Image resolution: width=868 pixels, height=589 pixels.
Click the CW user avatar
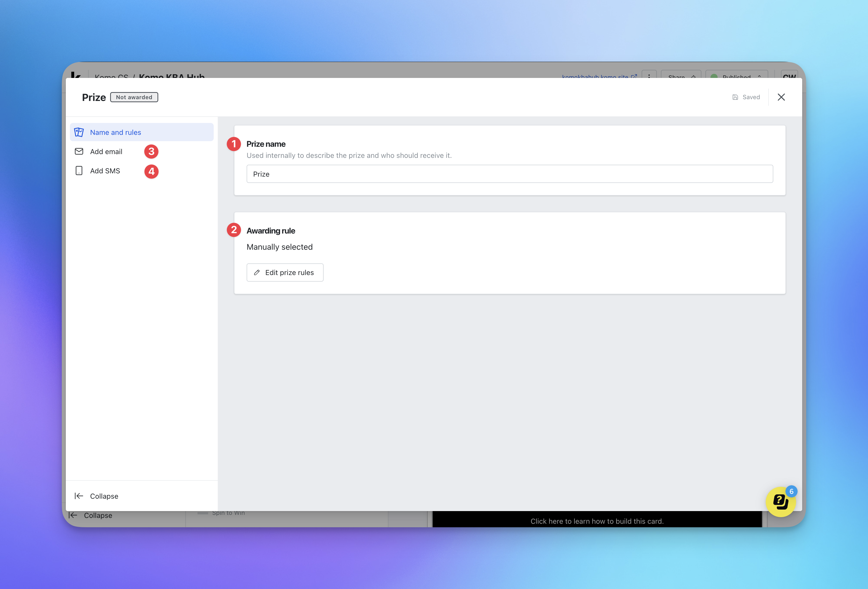point(789,76)
